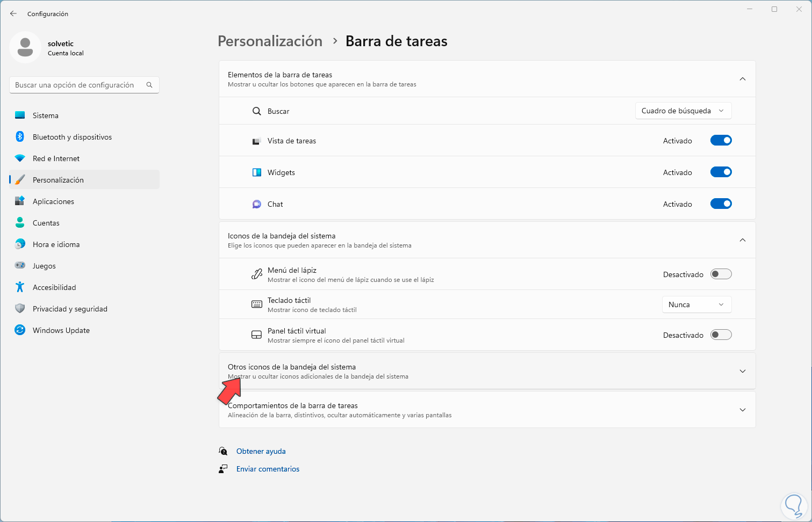Click the back arrow icon in Configuración

tap(13, 13)
